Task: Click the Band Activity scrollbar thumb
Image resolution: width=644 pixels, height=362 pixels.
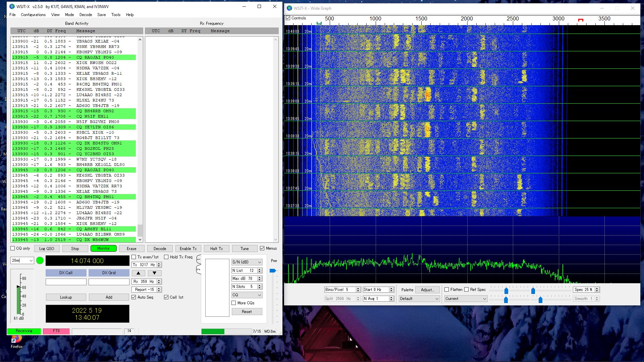Action: point(140,230)
